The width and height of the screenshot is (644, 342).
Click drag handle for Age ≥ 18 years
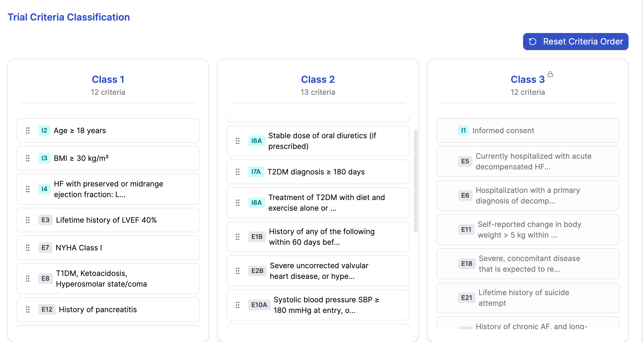tap(28, 131)
